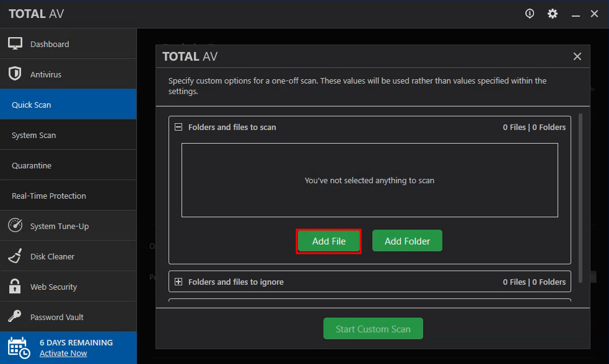Open the settings gear icon
Screen dimensions: 609x364
click(552, 14)
